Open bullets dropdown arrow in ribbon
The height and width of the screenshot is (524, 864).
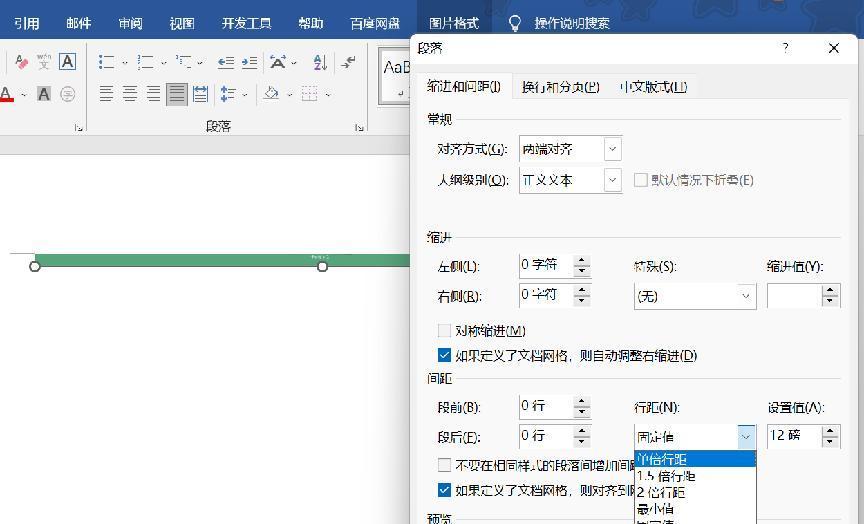click(125, 63)
